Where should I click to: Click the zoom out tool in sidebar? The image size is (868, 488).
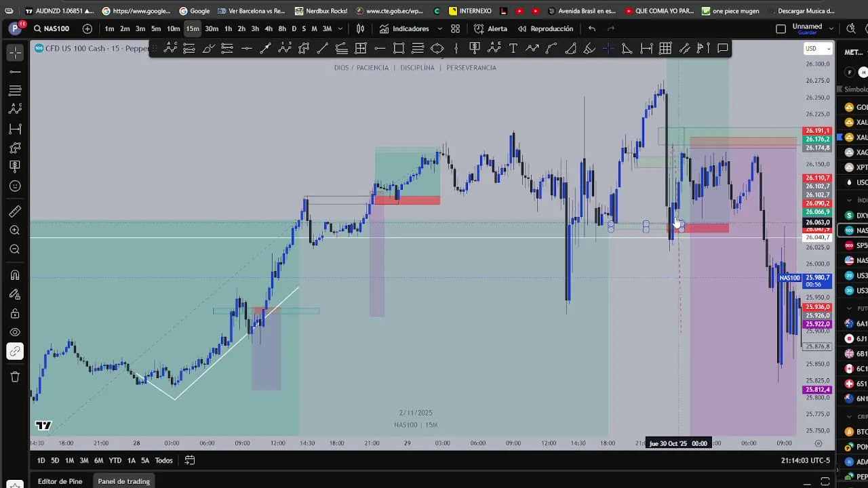click(15, 249)
